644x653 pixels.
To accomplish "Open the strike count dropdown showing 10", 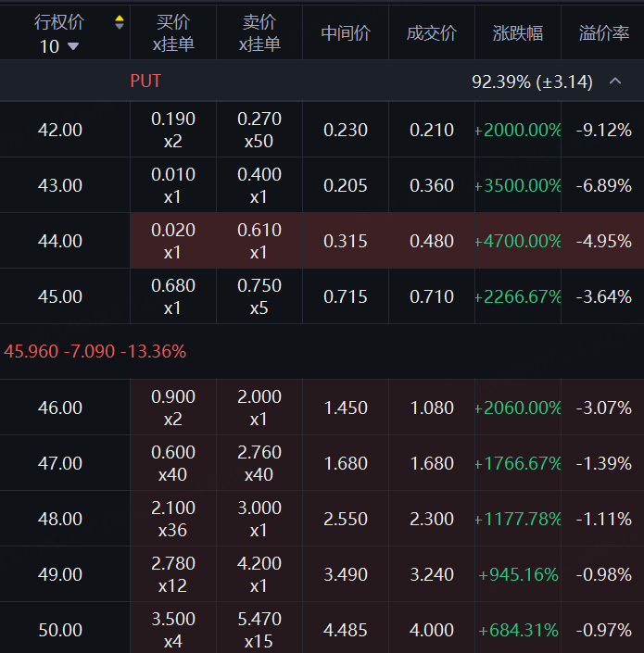I will point(59,45).
